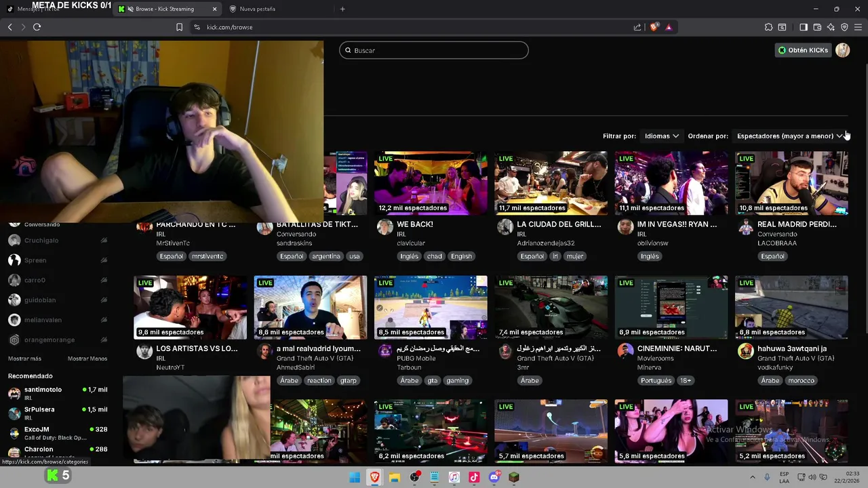This screenshot has height=488, width=868.
Task: Click the argentina tag under sandraskins
Action: pos(326,256)
